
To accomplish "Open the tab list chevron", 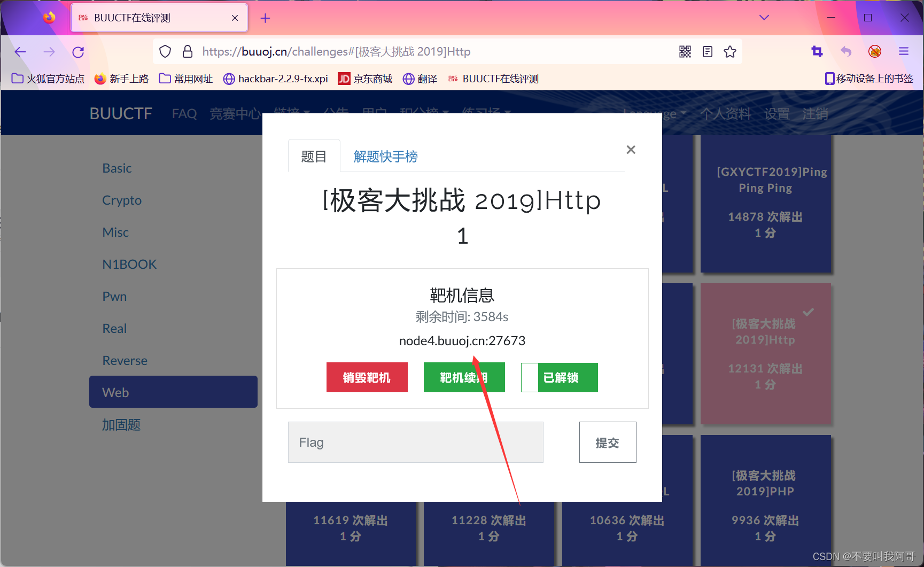I will (764, 17).
